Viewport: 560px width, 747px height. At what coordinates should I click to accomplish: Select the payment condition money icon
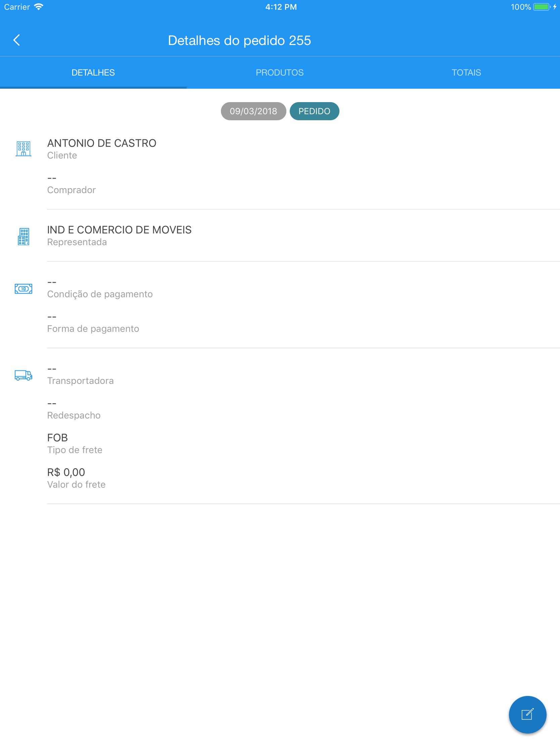click(24, 289)
